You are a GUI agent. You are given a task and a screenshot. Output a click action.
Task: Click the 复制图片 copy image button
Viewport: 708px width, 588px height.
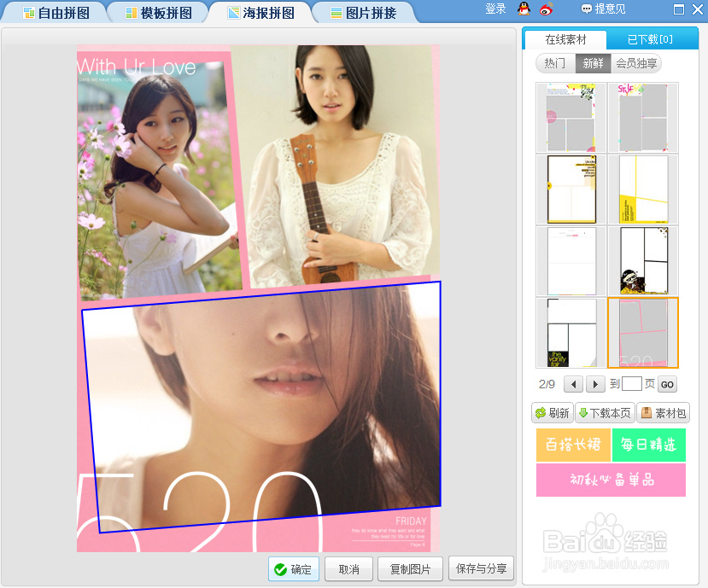tap(410, 569)
